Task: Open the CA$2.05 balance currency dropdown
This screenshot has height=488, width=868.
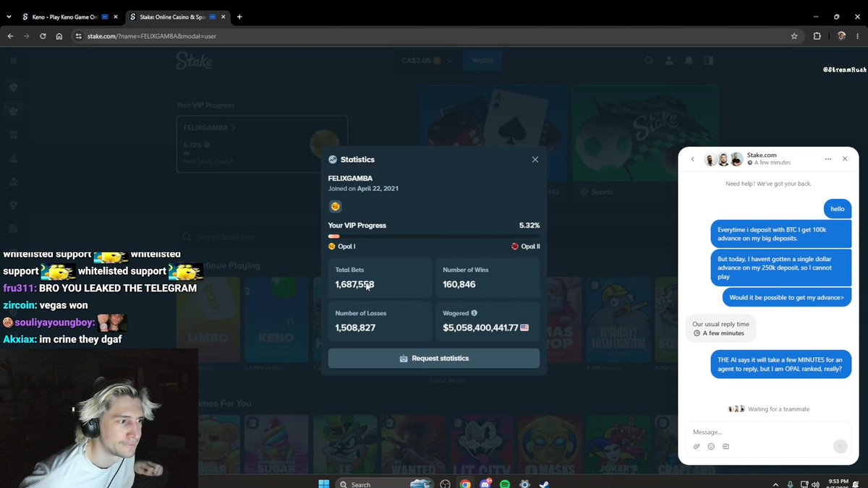Action: coord(427,61)
